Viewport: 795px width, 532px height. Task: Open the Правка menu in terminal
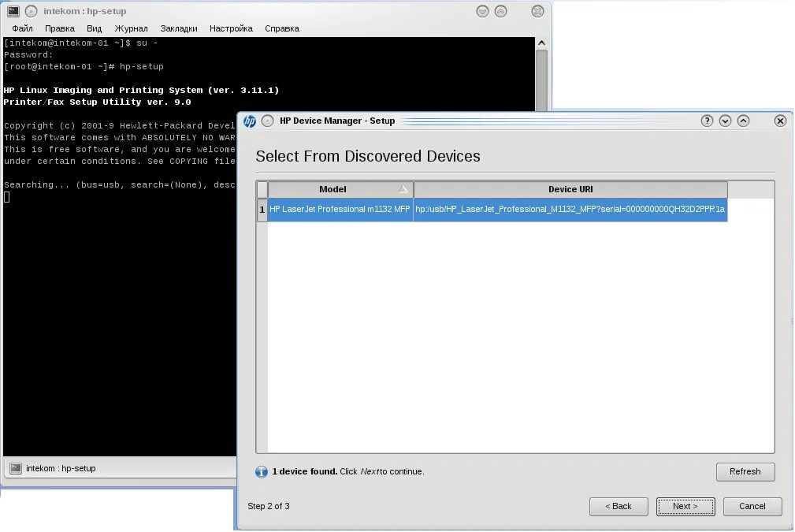(x=60, y=28)
